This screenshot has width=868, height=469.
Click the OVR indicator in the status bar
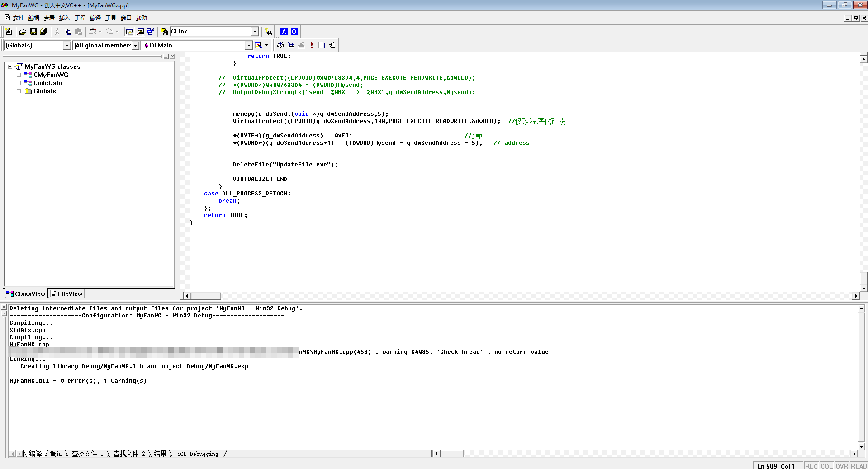pyautogui.click(x=842, y=466)
